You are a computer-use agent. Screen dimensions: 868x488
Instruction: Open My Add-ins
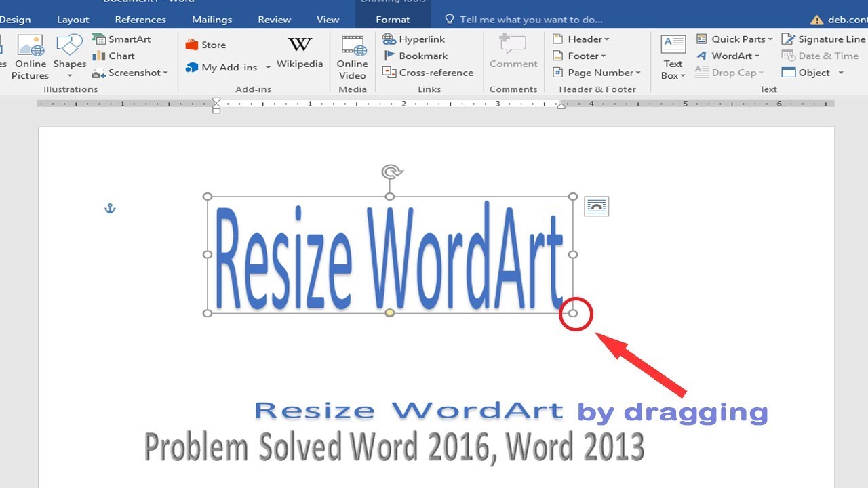click(x=222, y=67)
